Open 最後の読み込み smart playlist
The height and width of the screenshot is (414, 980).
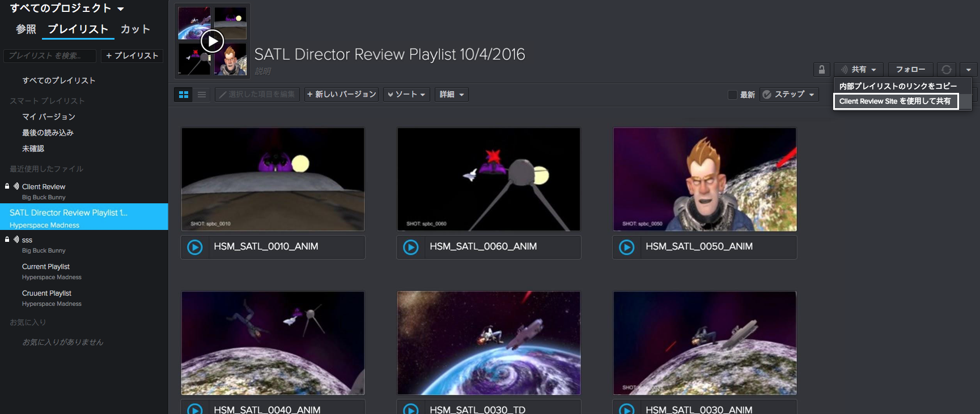[48, 133]
